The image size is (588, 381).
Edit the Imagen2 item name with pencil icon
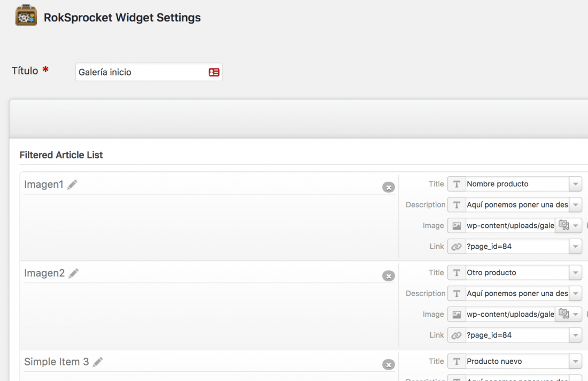coord(74,273)
